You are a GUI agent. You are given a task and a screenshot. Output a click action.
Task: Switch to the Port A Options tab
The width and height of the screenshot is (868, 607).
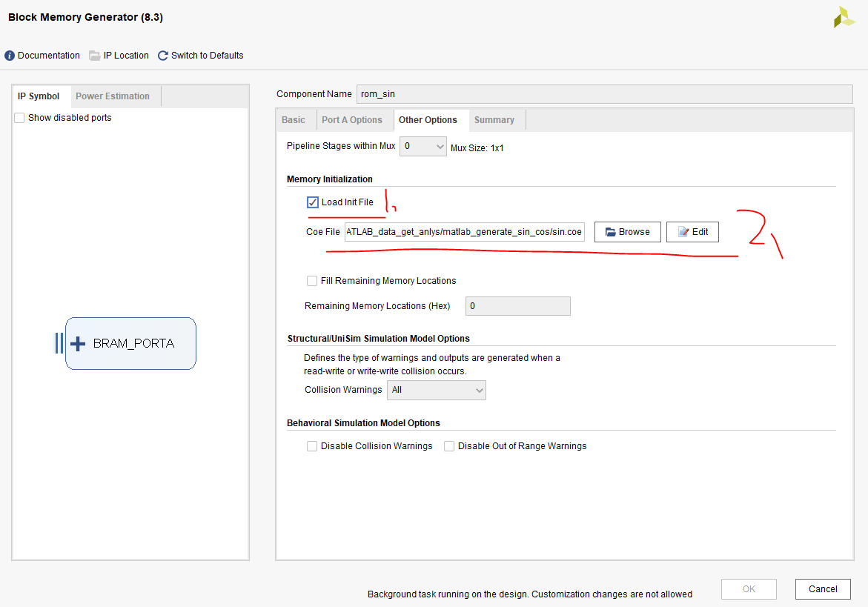[x=351, y=120]
